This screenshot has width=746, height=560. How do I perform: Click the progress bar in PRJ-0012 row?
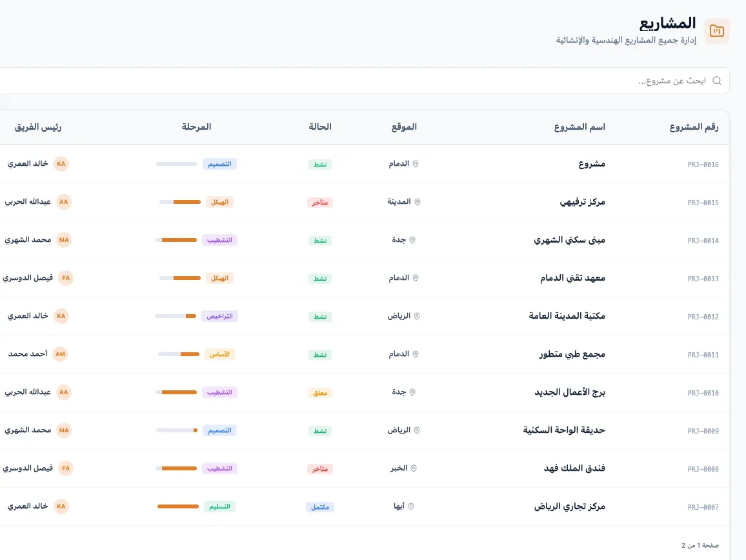click(176, 316)
